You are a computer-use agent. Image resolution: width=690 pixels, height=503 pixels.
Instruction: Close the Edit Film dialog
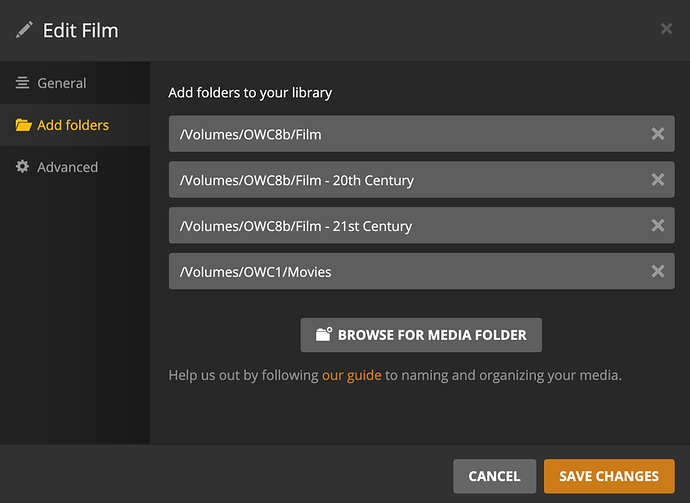click(666, 29)
